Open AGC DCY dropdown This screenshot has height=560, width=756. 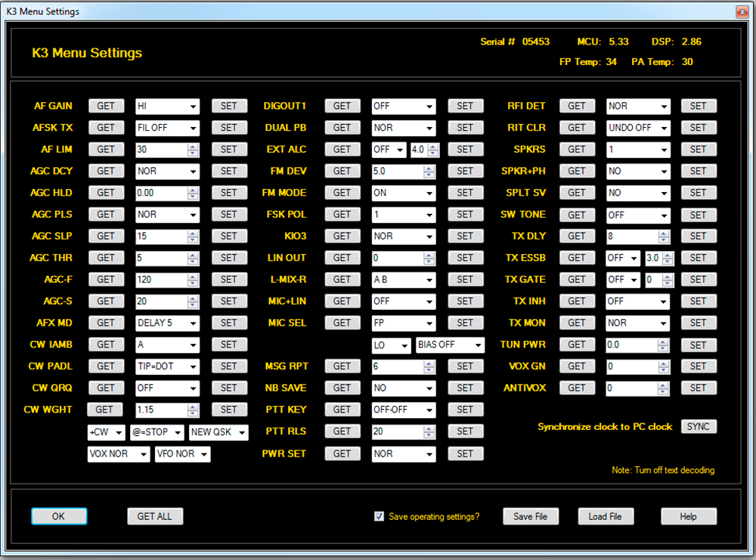(x=167, y=171)
